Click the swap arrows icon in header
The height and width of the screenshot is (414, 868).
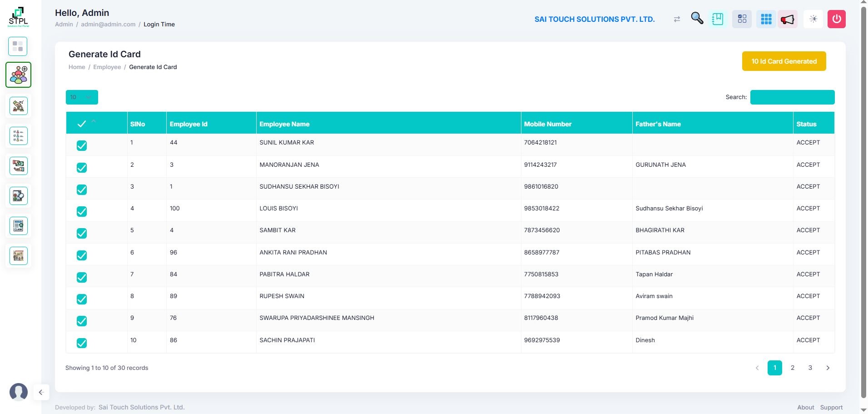tap(677, 19)
